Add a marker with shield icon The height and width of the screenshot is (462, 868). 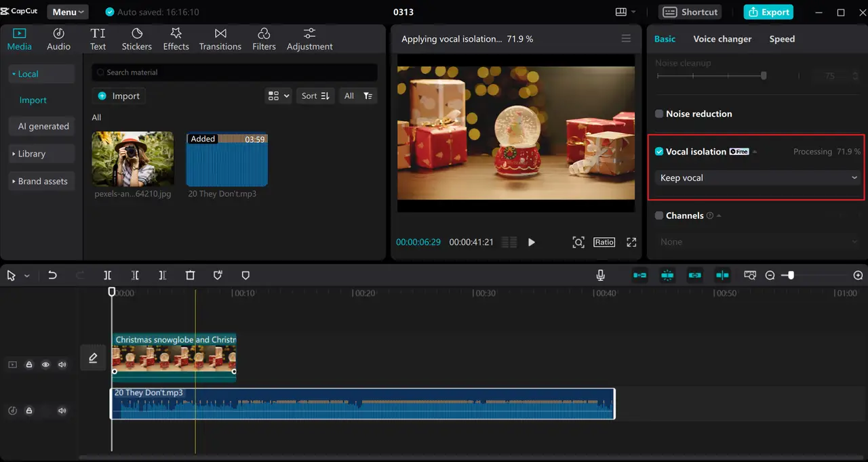tap(245, 275)
